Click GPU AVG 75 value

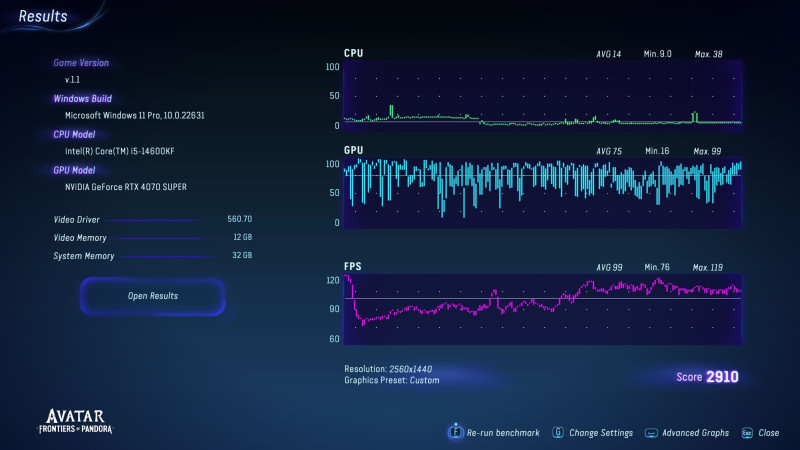click(609, 151)
